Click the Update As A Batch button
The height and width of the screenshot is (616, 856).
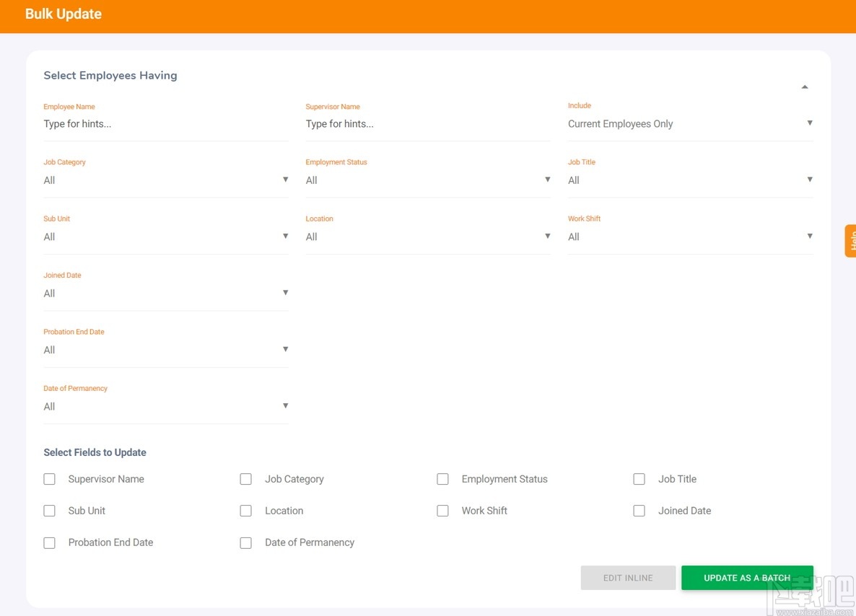pos(747,578)
